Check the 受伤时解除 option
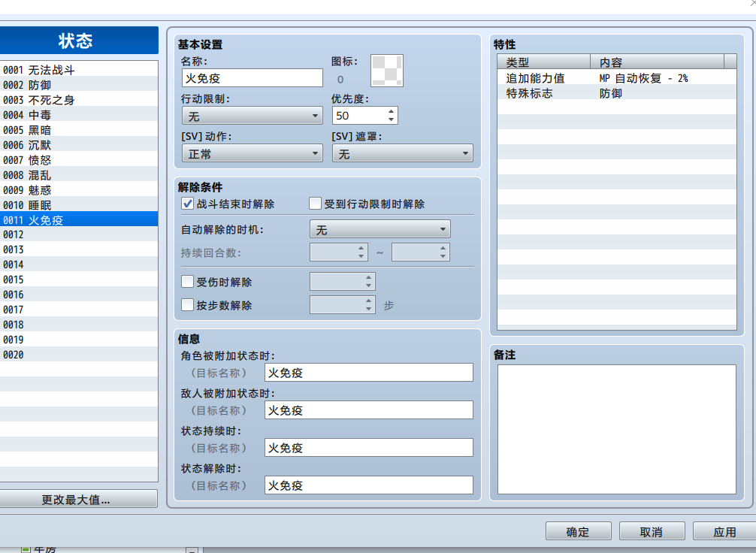The image size is (756, 553). [188, 282]
